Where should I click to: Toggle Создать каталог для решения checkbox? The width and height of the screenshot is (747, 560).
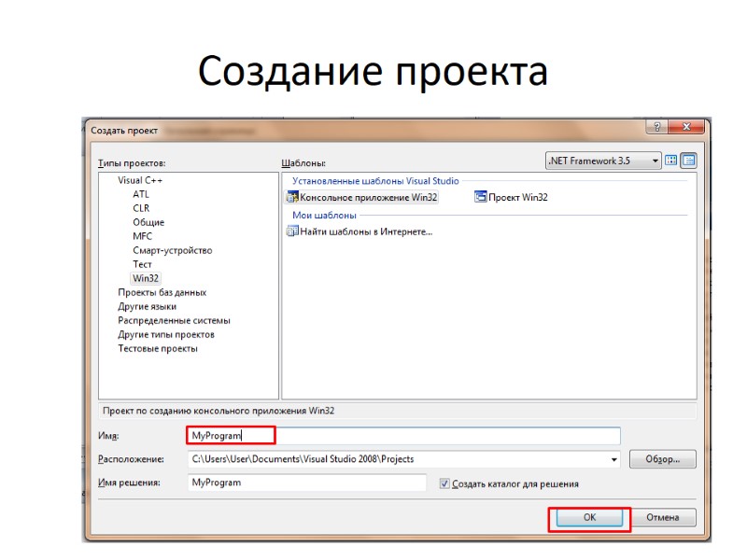[x=444, y=483]
